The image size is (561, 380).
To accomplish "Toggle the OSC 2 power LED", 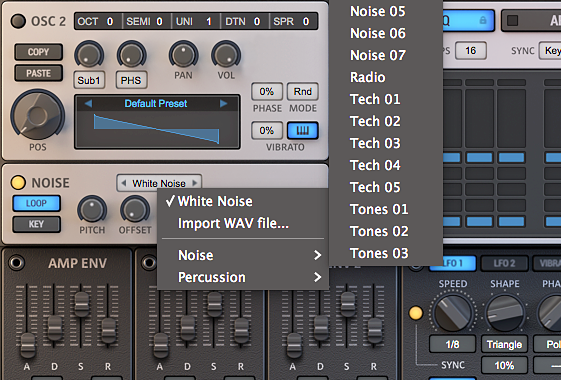I will (x=18, y=21).
